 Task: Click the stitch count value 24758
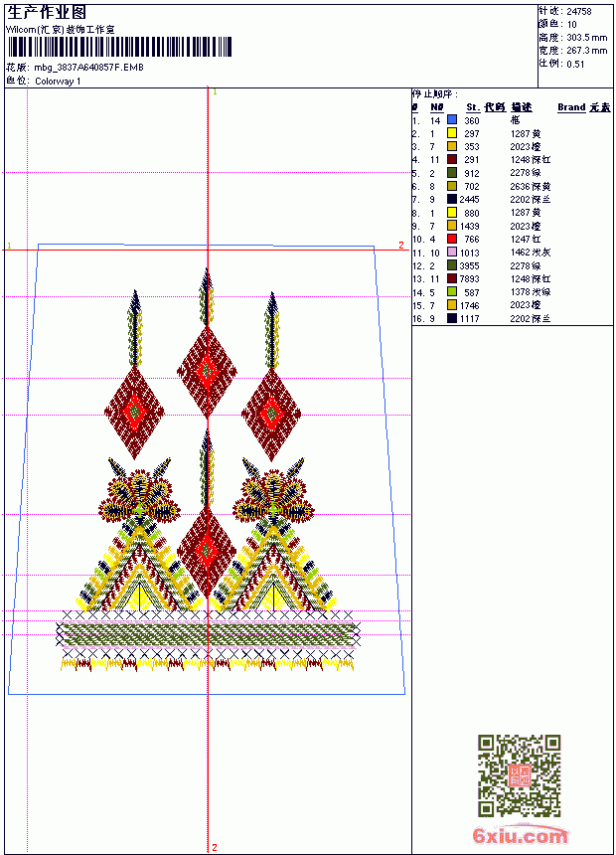click(x=579, y=11)
